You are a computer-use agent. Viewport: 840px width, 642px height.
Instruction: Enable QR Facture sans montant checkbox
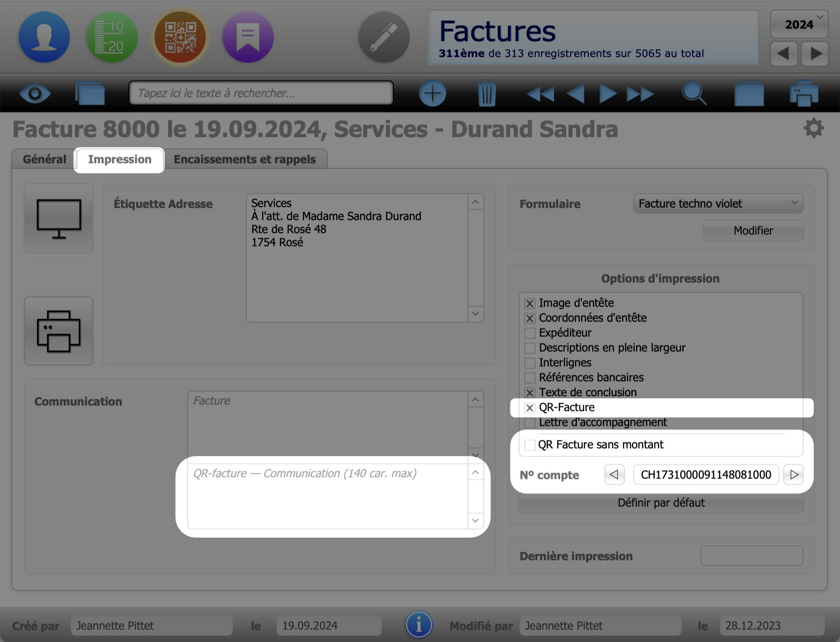tap(530, 445)
